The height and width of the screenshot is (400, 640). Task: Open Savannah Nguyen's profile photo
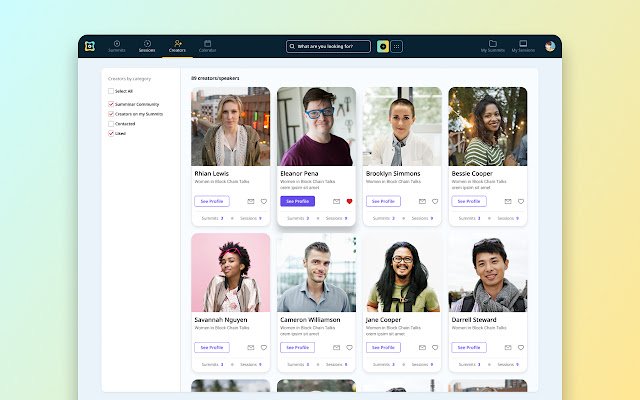point(231,273)
